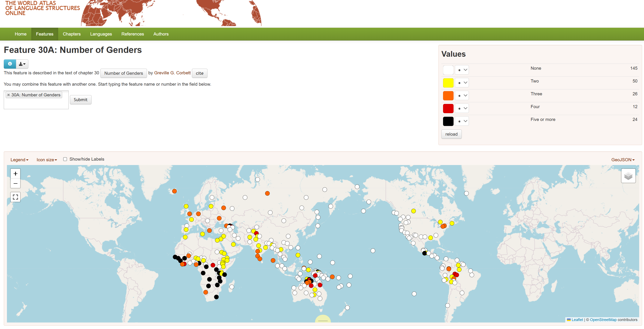The height and width of the screenshot is (329, 644).
Task: Toggle the Show/hide Labels checkbox
Action: [65, 159]
